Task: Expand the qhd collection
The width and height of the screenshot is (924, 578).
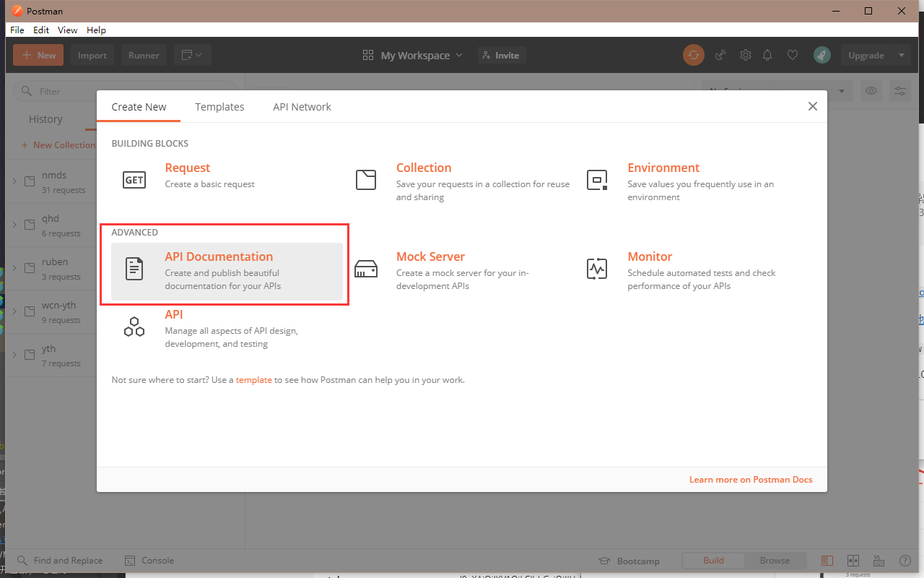Action: 14,225
